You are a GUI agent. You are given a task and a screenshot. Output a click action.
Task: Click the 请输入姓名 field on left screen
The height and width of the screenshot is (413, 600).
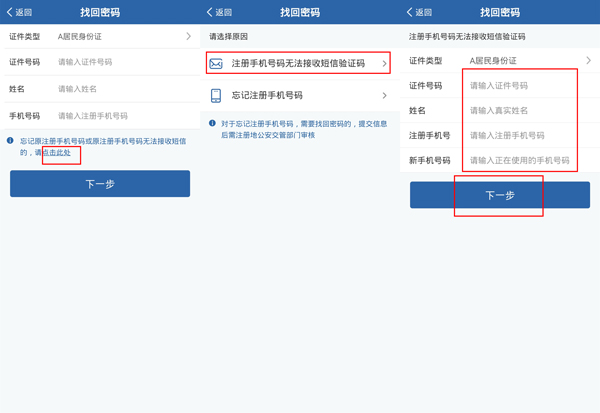[120, 89]
